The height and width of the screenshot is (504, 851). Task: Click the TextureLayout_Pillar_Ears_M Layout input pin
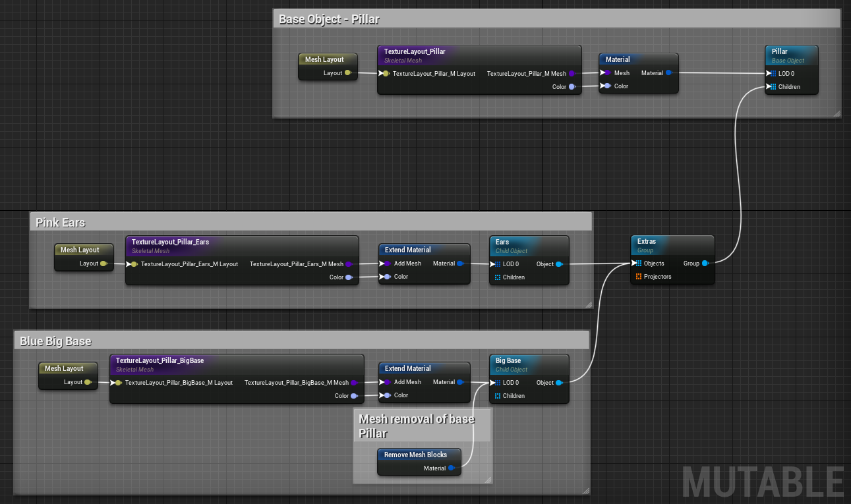(x=133, y=264)
